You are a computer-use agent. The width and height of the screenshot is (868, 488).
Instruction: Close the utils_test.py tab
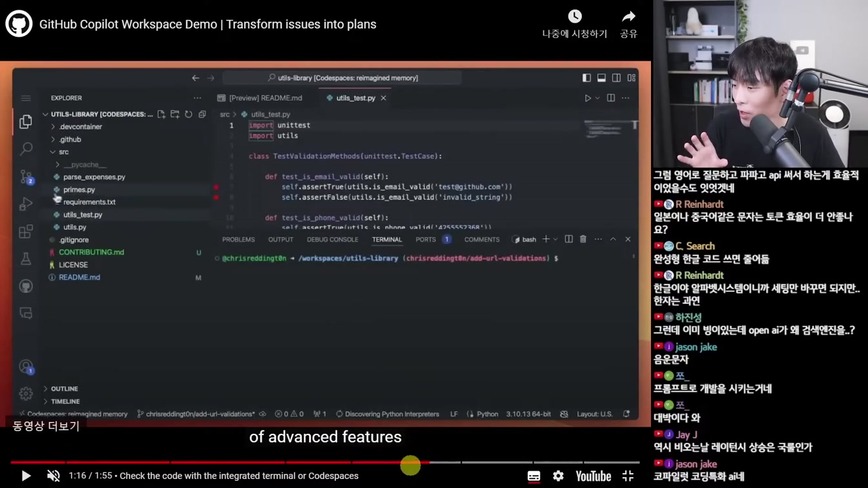coord(384,98)
